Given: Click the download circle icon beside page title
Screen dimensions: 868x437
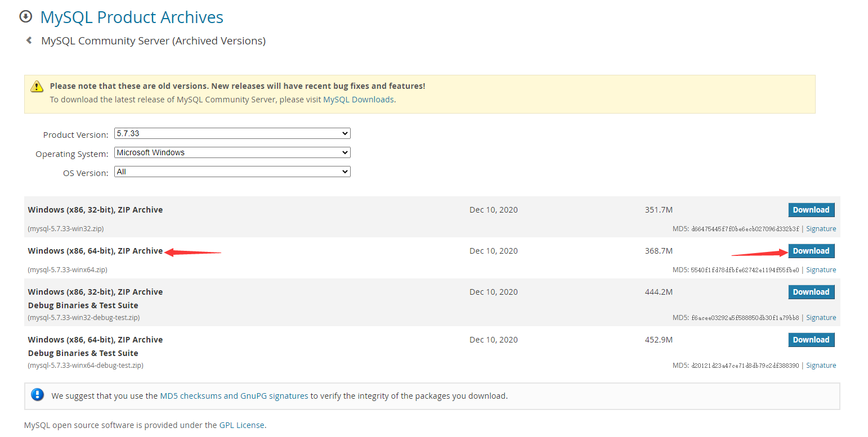Looking at the screenshot, I should [x=26, y=16].
